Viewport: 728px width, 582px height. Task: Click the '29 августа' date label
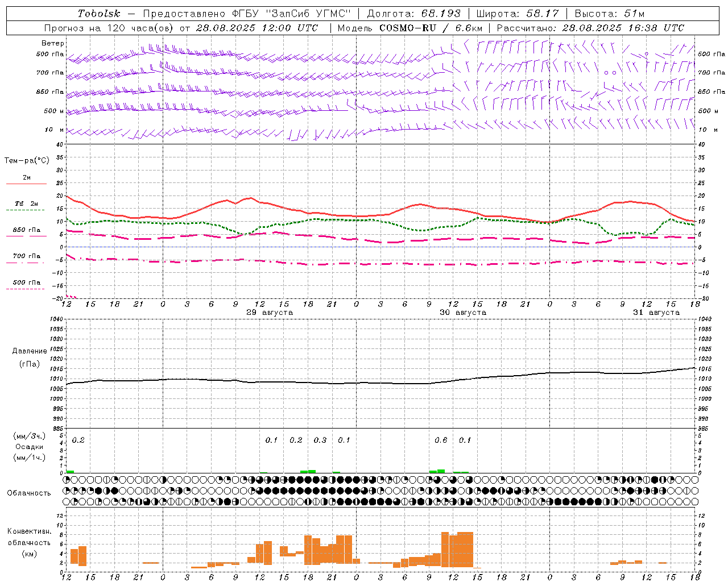tap(270, 313)
